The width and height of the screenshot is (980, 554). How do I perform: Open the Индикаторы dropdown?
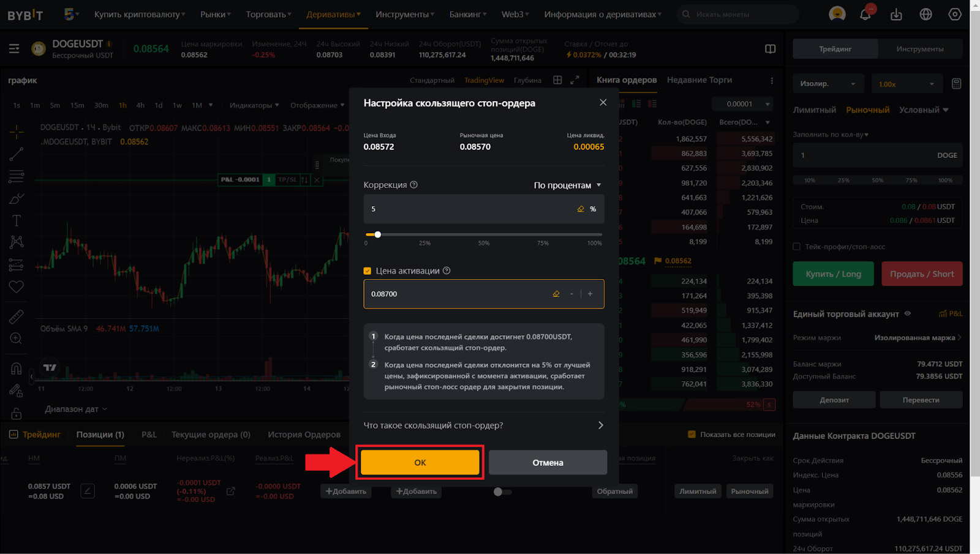click(x=254, y=105)
